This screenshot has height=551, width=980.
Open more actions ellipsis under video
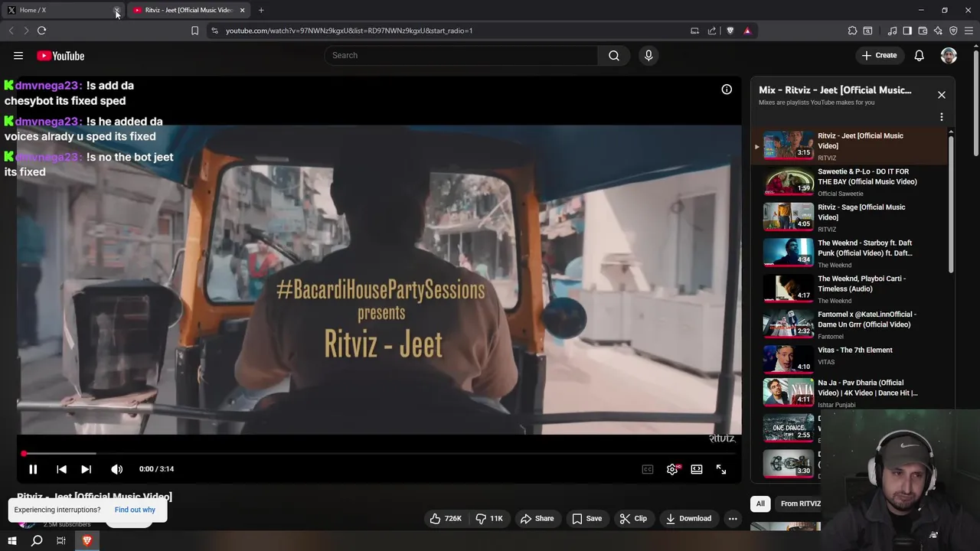[x=733, y=518]
